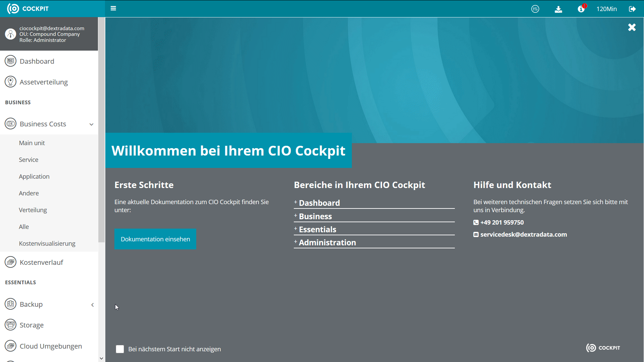Viewport: 644px width, 362px height.
Task: Select the Service submenu item
Action: pyautogui.click(x=29, y=160)
